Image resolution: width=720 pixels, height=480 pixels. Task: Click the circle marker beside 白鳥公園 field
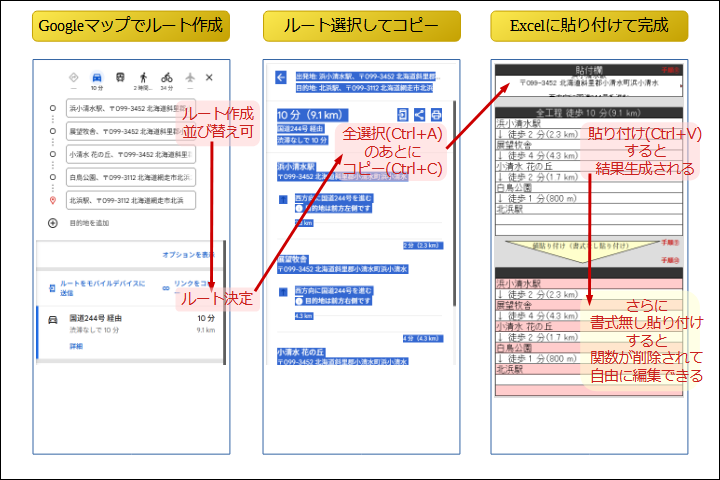pos(53,177)
